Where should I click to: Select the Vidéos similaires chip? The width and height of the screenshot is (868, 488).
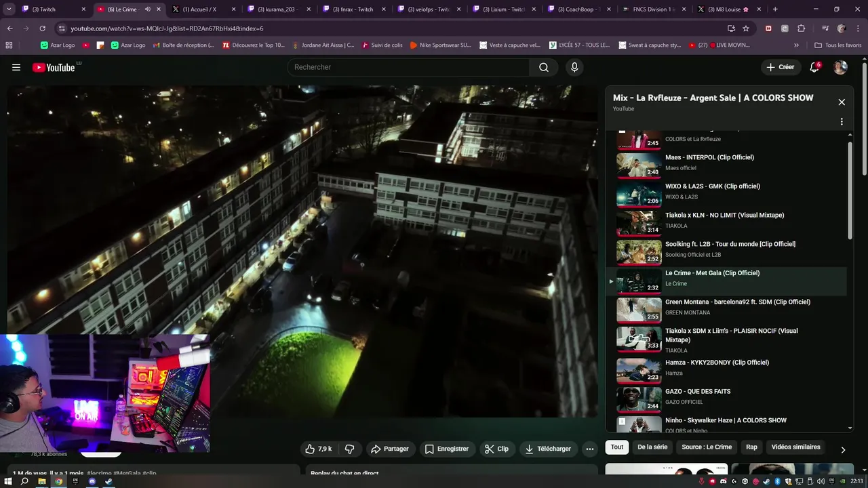click(x=795, y=447)
